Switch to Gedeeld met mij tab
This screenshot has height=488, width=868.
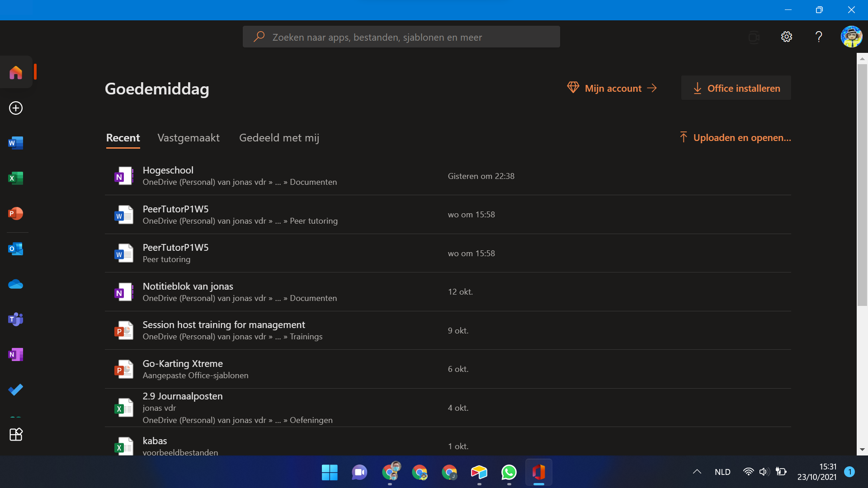pyautogui.click(x=279, y=138)
